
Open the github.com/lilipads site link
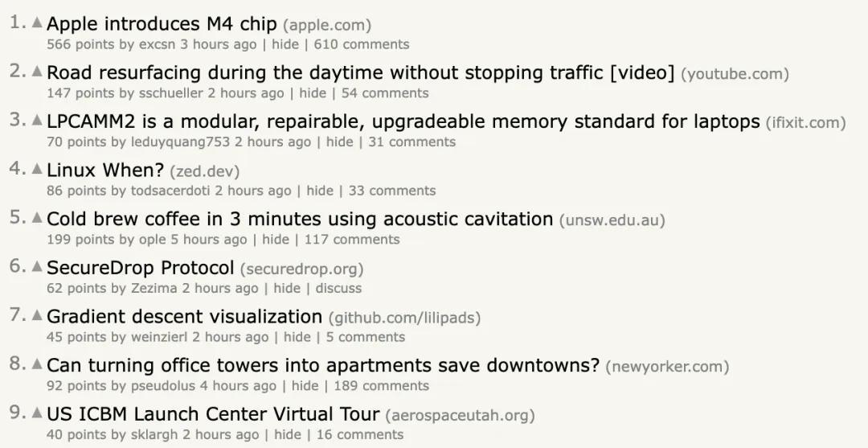coord(404,318)
